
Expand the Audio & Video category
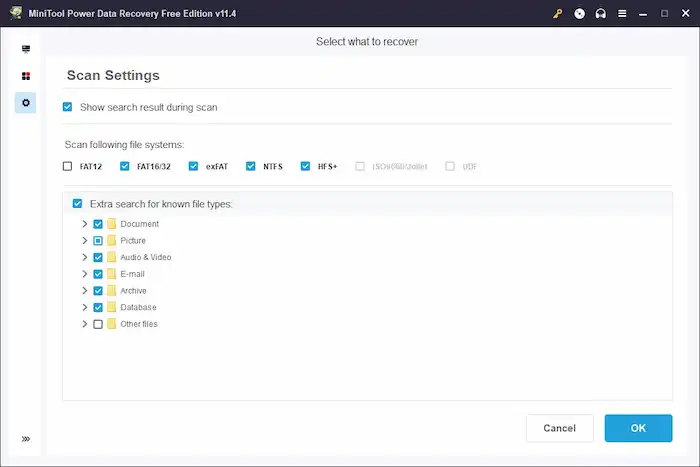click(84, 257)
